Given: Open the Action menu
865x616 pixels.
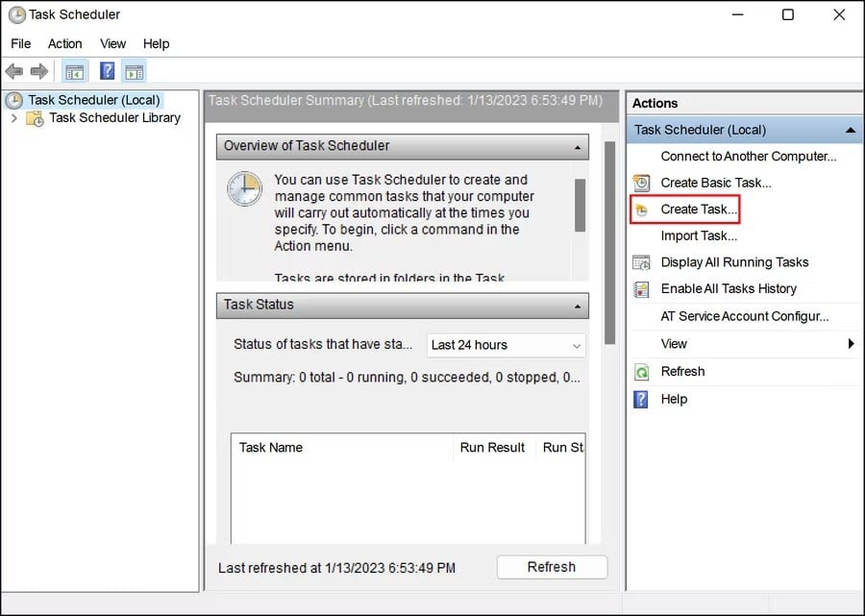Looking at the screenshot, I should [x=65, y=43].
